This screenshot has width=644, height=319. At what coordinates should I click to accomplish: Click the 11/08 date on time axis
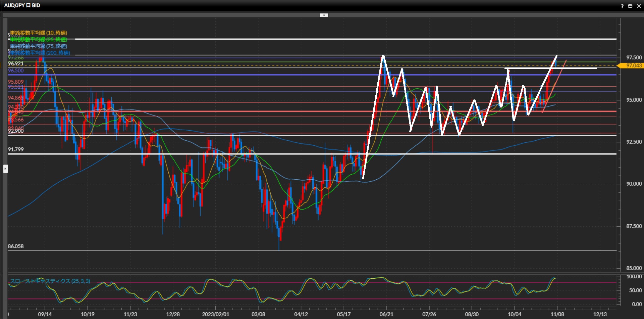tap(557, 314)
